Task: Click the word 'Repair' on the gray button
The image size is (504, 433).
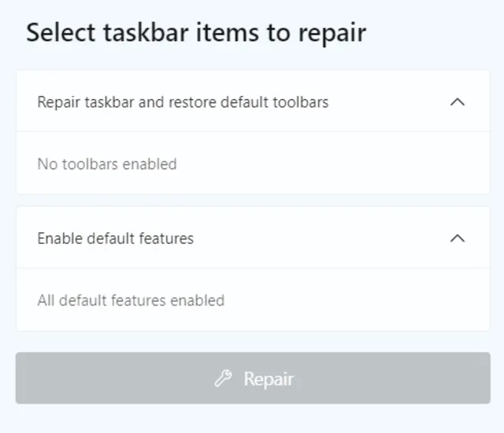Action: pyautogui.click(x=269, y=379)
